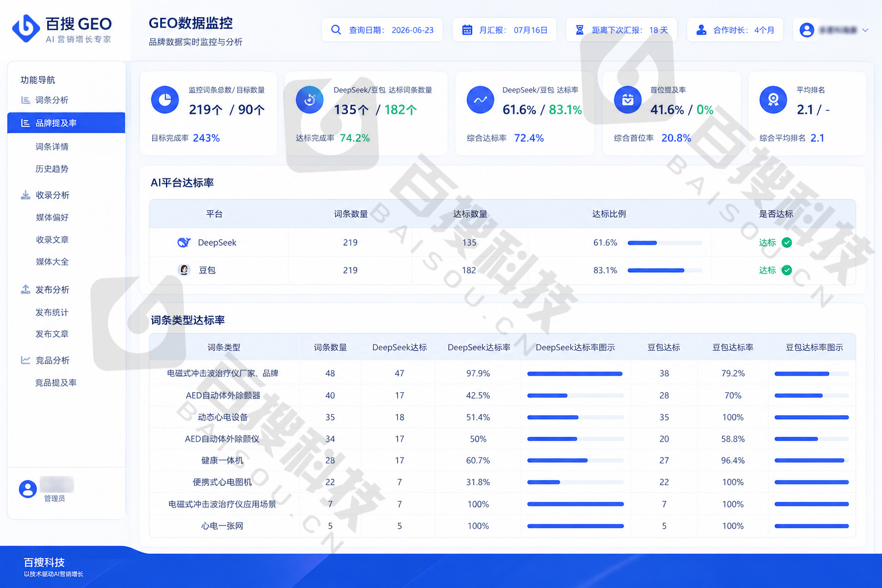
Task: Click the 是否达标 column header
Action: (776, 214)
